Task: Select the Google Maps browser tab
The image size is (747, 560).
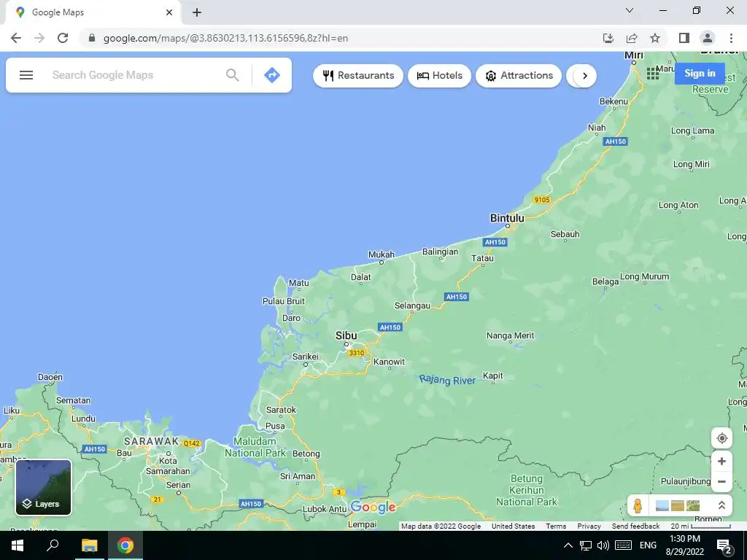Action: [93, 12]
